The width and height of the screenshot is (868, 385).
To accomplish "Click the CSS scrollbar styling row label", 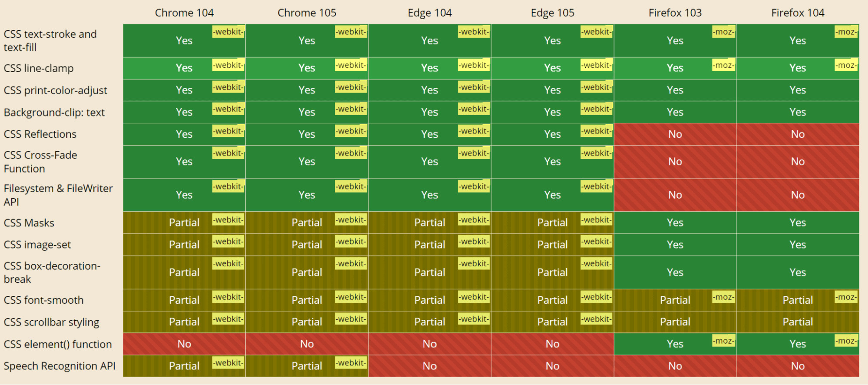I will [52, 322].
